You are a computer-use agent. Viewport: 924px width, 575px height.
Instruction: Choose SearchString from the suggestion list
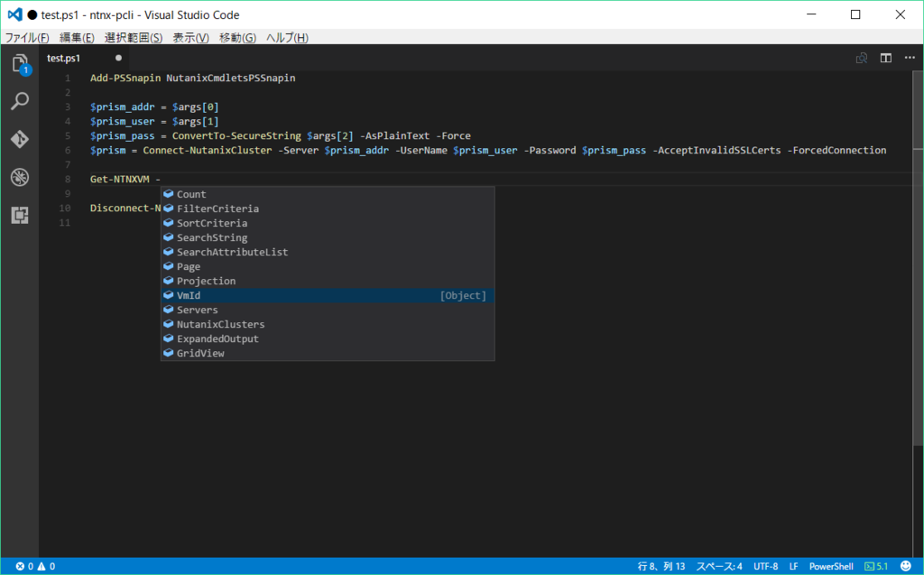coord(328,237)
